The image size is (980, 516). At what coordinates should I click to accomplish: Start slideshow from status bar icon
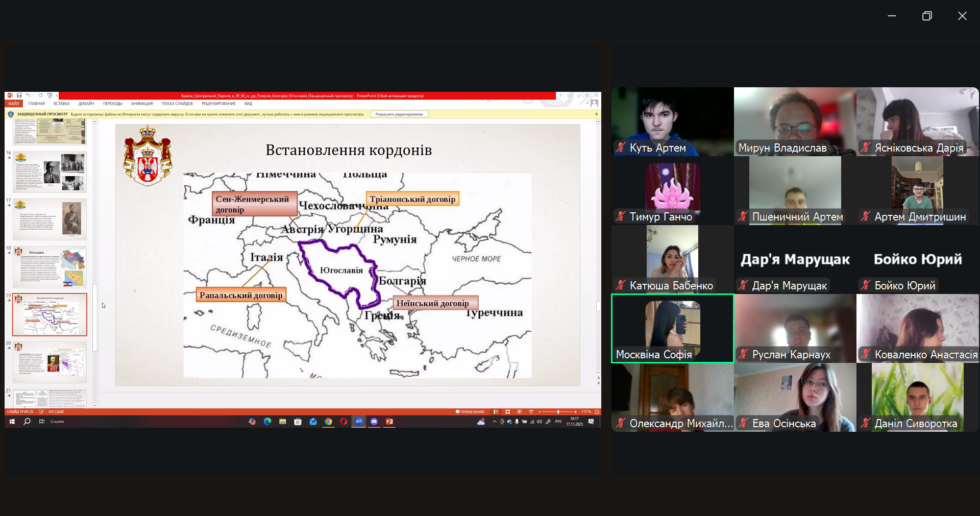coord(531,412)
